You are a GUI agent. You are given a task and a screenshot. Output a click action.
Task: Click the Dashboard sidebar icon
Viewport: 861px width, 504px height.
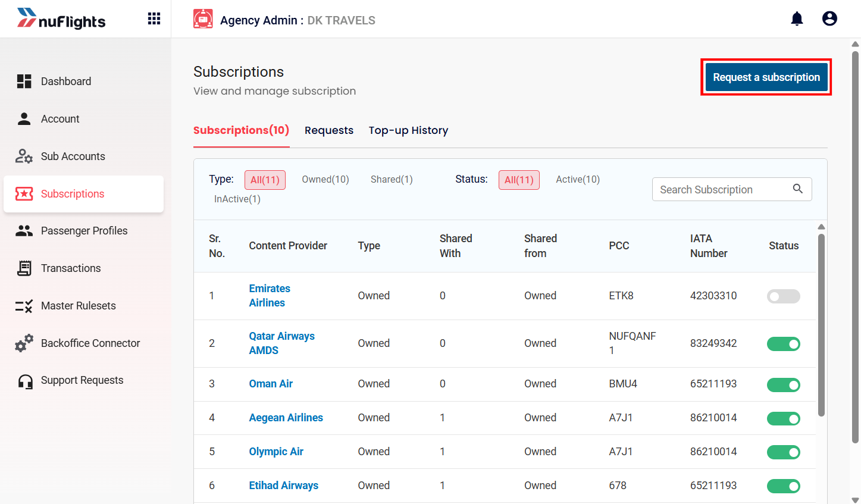[24, 82]
